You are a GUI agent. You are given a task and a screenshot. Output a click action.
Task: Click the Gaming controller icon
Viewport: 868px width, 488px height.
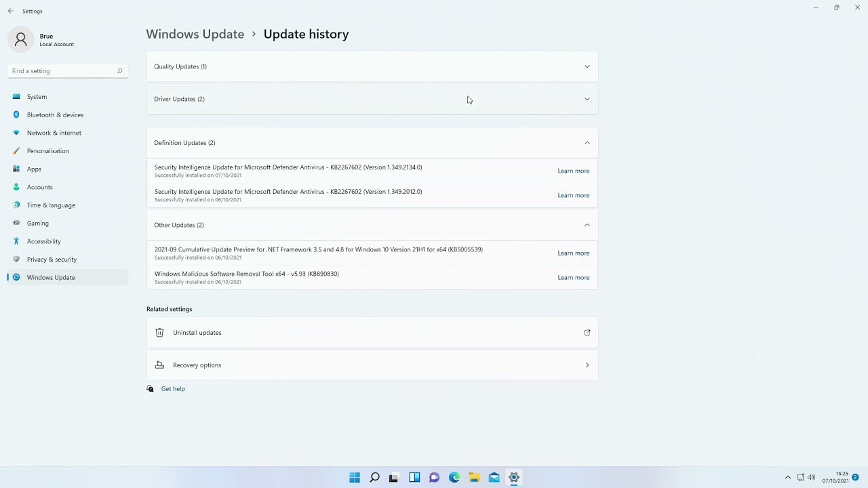(x=16, y=223)
